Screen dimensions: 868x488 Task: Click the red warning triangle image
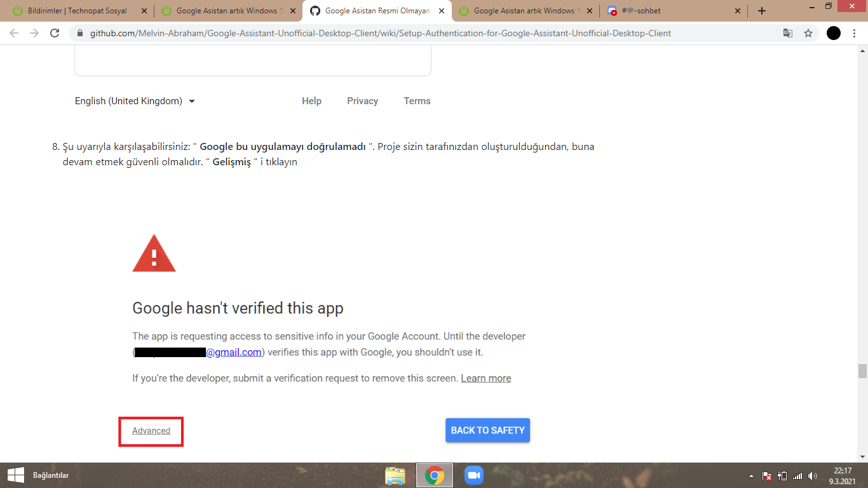point(154,253)
